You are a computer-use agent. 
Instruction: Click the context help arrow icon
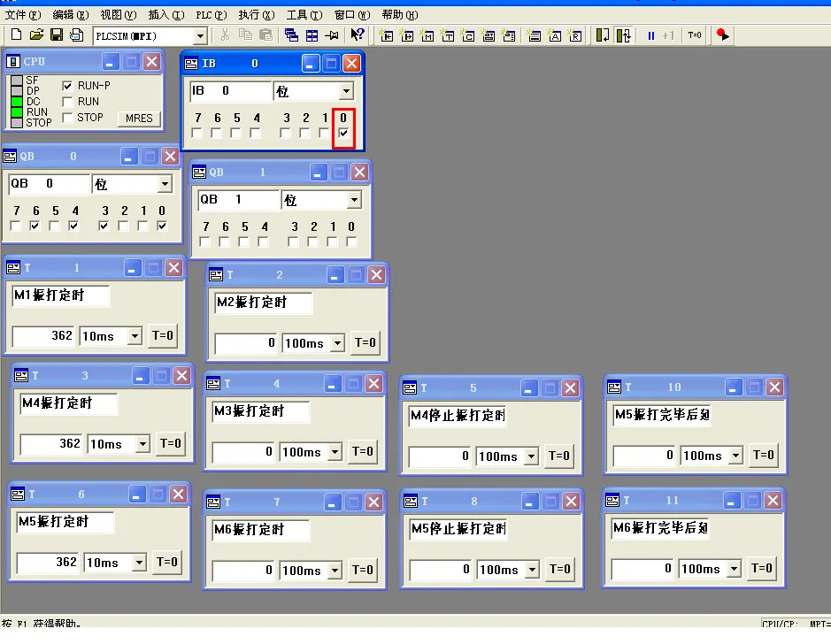pos(358,35)
